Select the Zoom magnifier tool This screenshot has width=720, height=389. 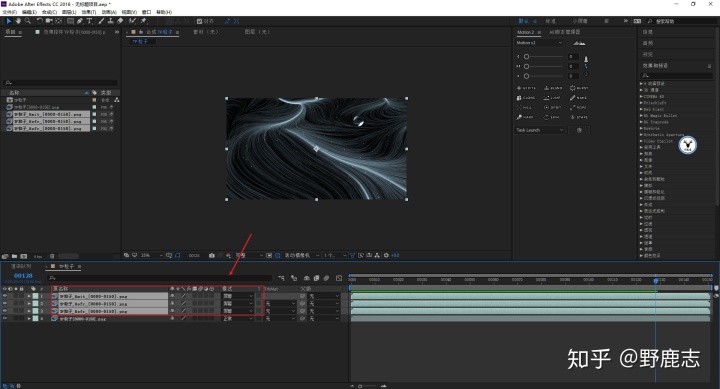coord(28,21)
